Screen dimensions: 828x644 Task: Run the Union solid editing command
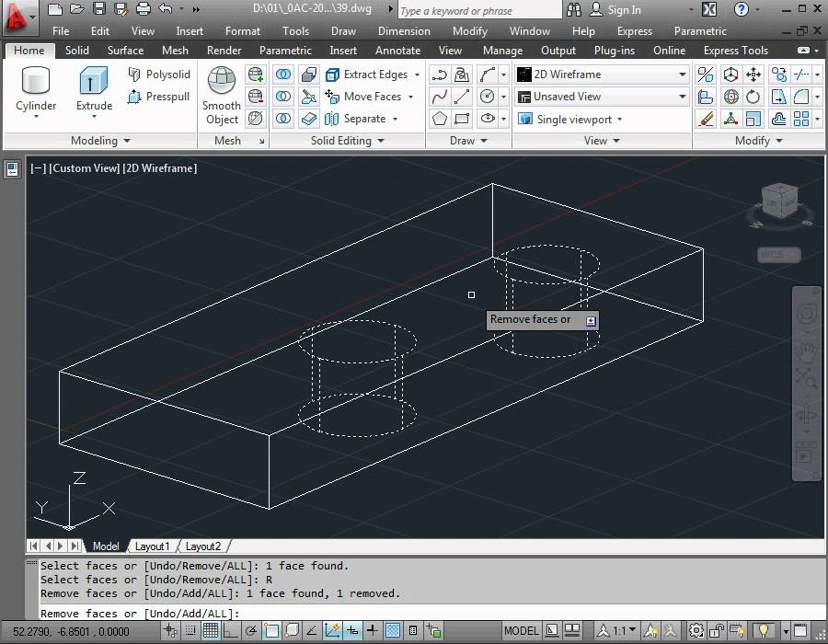click(x=283, y=75)
